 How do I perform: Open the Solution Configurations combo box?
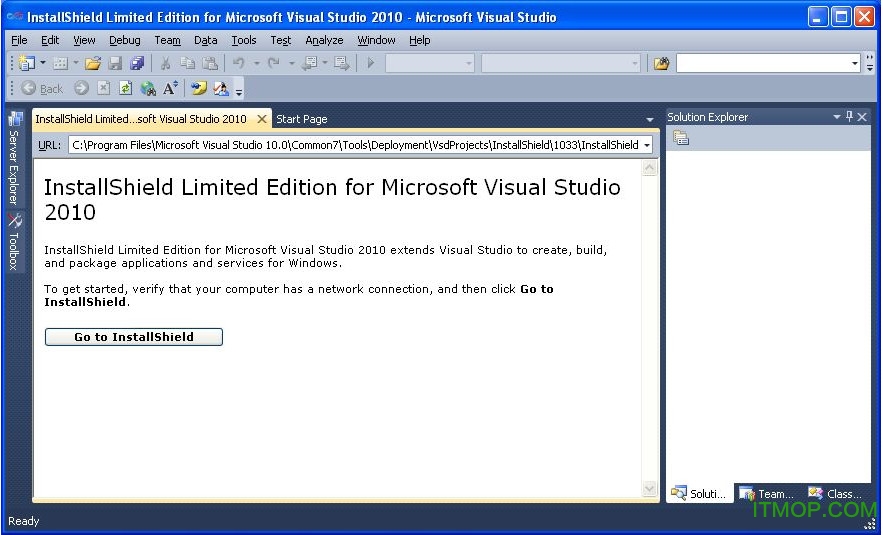pos(430,63)
